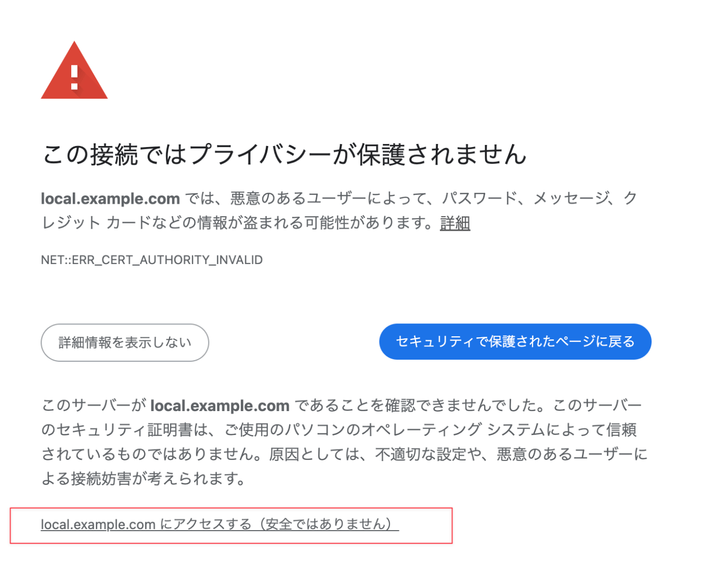728x580 pixels.
Task: Collapse details with 詳細情報を表示しない button
Action: pyautogui.click(x=125, y=342)
